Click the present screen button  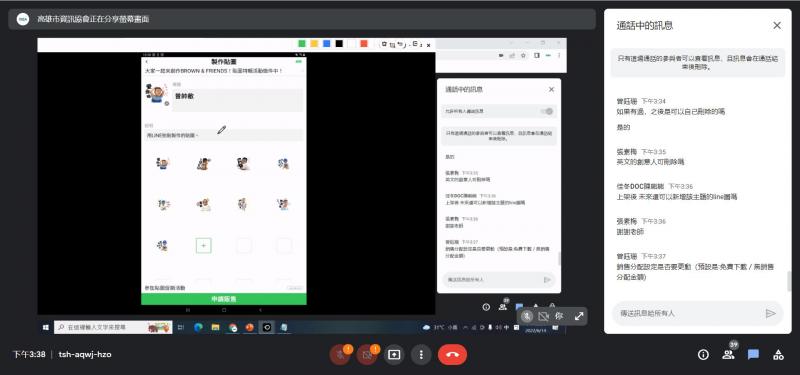pos(394,355)
